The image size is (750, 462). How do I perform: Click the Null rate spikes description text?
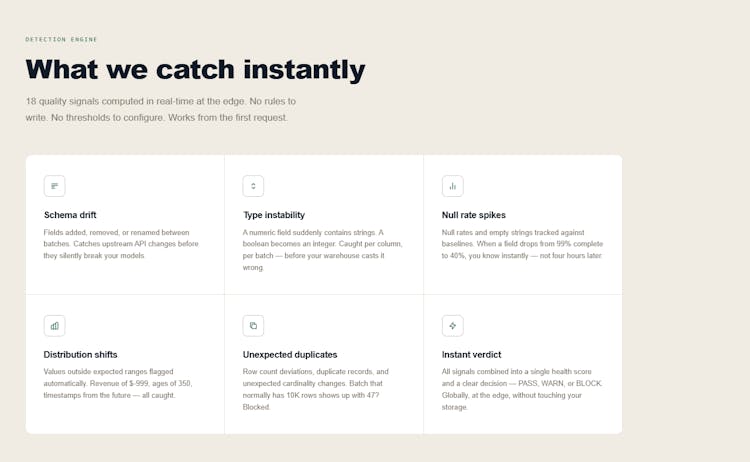(521, 244)
